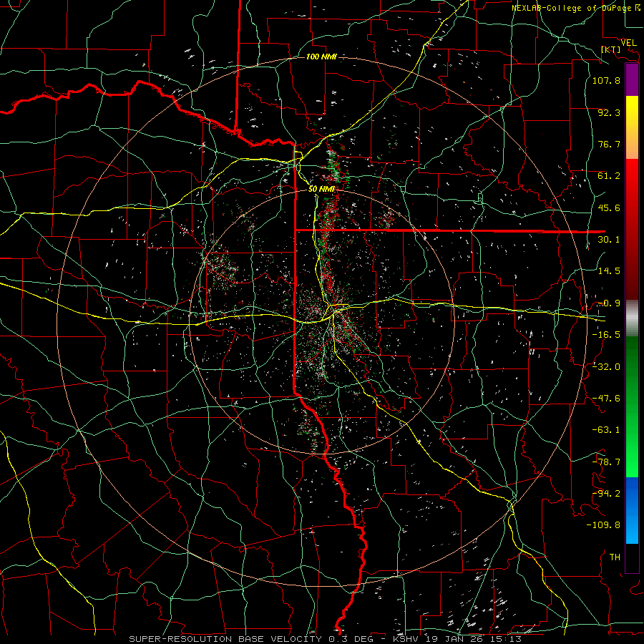Click the 100 NMI range ring label

(x=321, y=57)
